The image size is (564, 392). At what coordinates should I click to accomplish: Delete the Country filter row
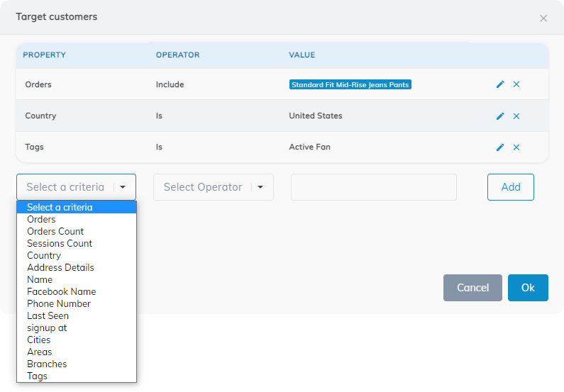click(x=516, y=116)
